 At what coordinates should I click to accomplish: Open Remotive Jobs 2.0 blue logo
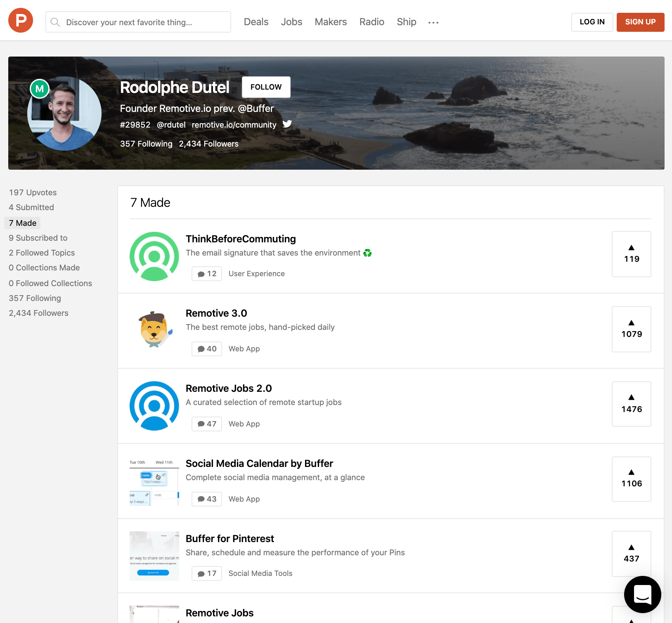click(x=154, y=406)
